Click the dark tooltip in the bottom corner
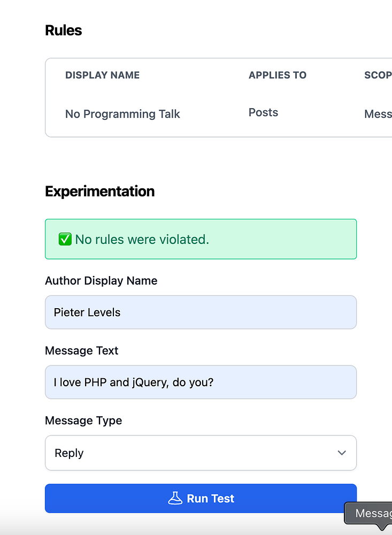This screenshot has width=392, height=535. (x=372, y=514)
